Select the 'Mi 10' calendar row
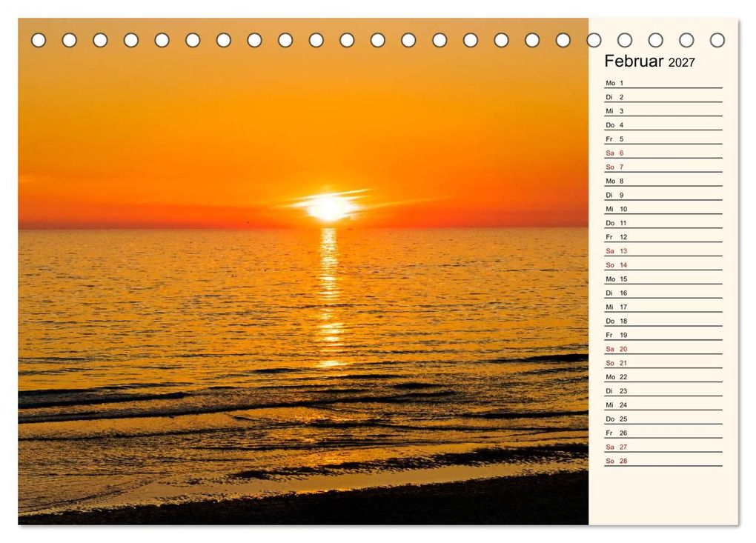 (x=663, y=209)
